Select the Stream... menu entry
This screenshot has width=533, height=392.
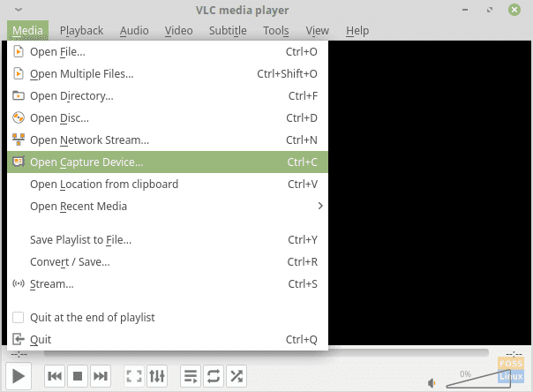168,283
